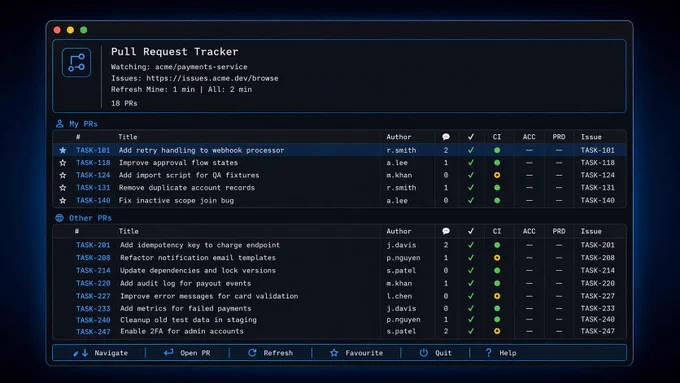The height and width of the screenshot is (383, 680).
Task: Click CI column header in My PRs
Action: click(497, 137)
